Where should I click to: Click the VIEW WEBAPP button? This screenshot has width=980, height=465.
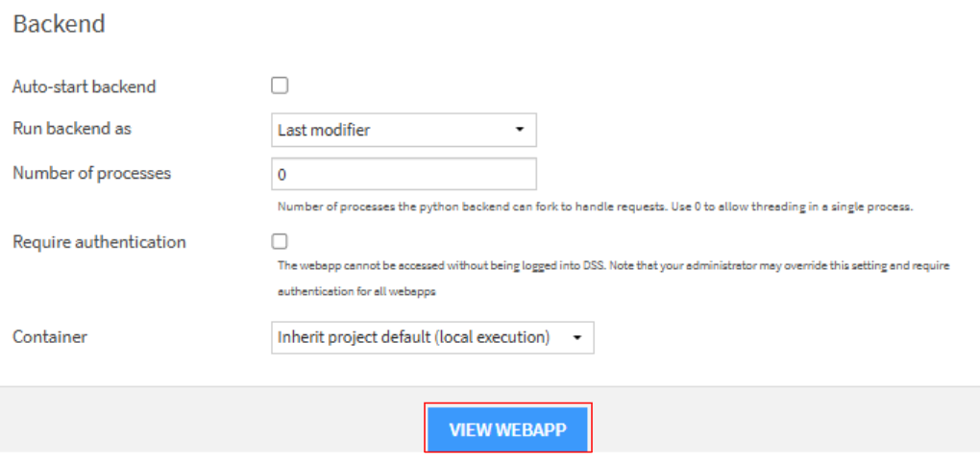pos(508,428)
